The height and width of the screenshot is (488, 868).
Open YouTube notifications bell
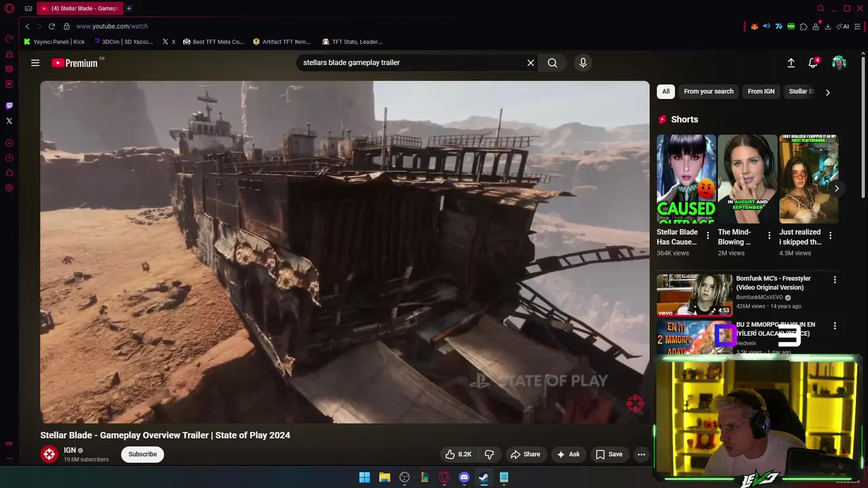tap(813, 63)
